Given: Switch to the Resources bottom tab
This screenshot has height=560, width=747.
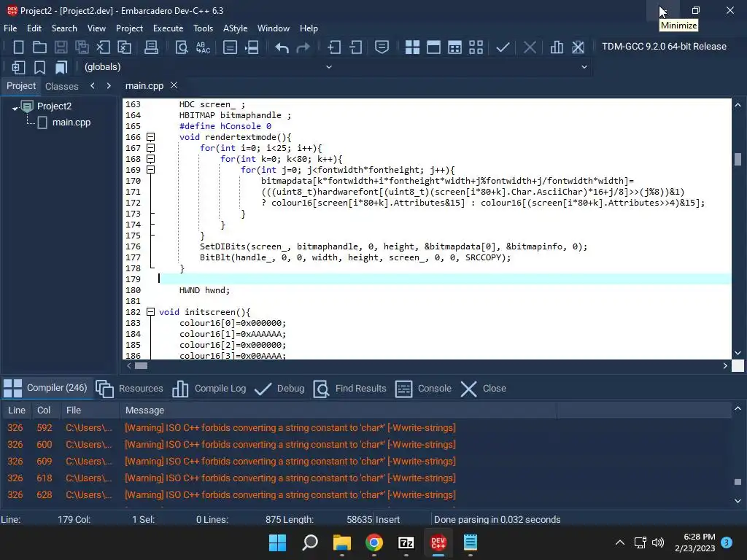Looking at the screenshot, I should pyautogui.click(x=130, y=389).
